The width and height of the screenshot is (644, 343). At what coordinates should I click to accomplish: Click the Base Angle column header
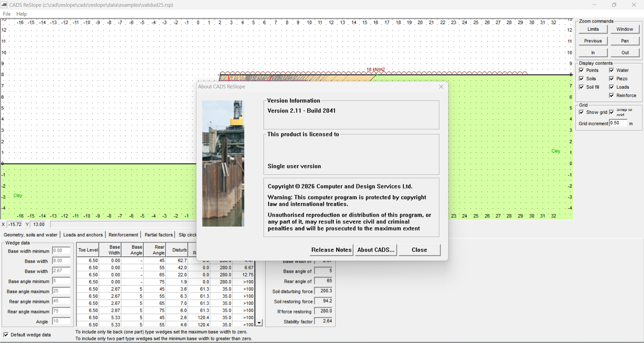click(133, 250)
